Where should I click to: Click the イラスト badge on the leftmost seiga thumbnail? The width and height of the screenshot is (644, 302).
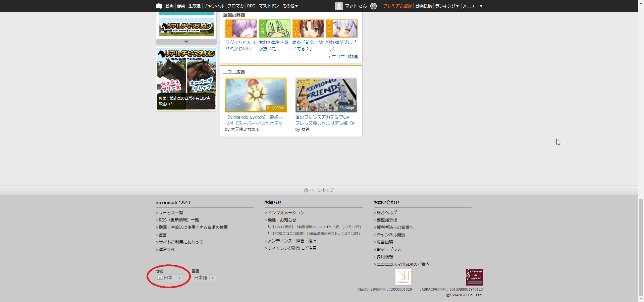click(229, 29)
